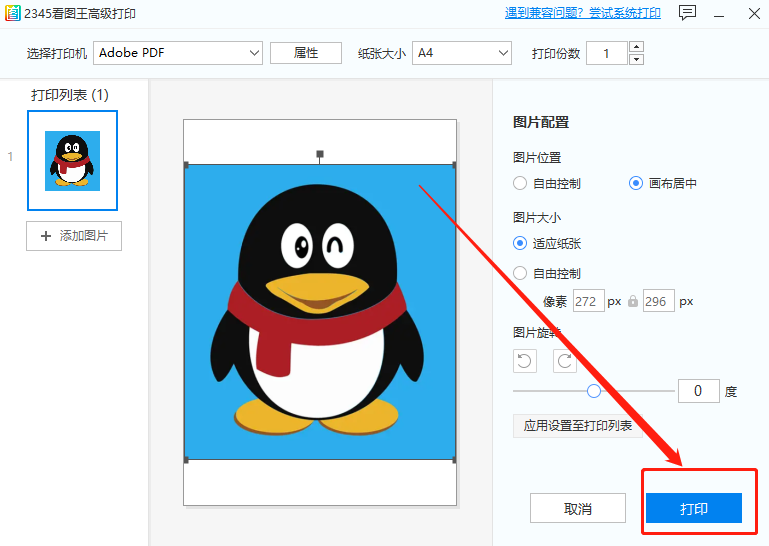Click the rotate counterclockwise icon
This screenshot has width=769, height=546.
526,362
